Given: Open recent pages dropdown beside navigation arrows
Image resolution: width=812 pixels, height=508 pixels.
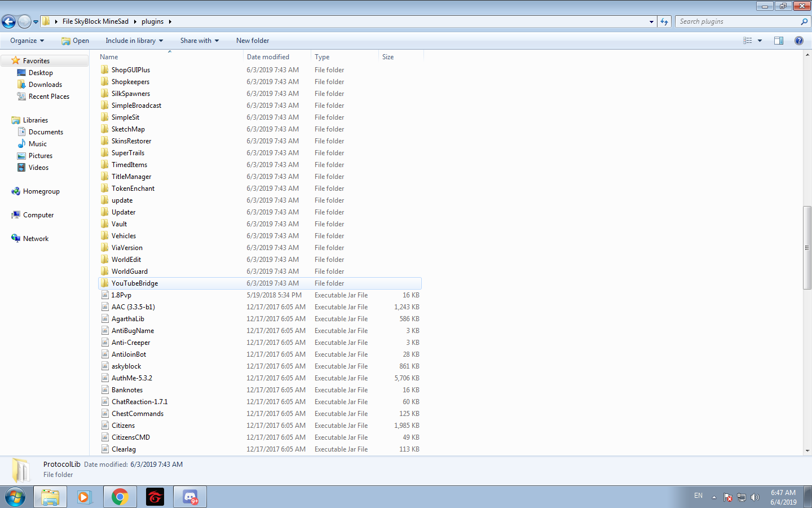Looking at the screenshot, I should click(36, 22).
